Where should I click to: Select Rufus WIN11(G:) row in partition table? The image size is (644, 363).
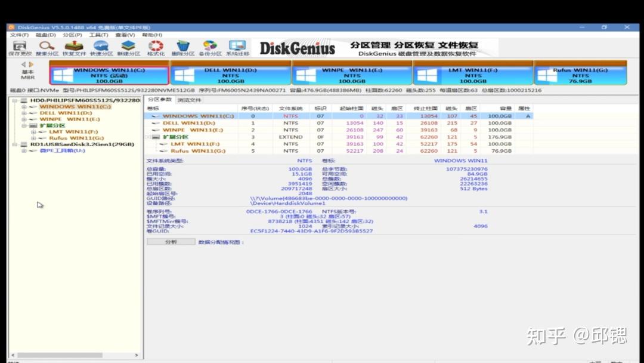pyautogui.click(x=339, y=151)
